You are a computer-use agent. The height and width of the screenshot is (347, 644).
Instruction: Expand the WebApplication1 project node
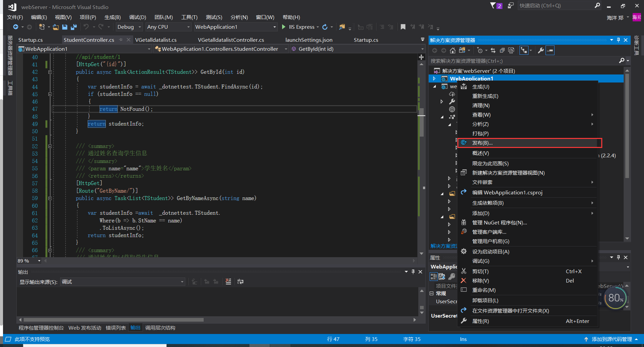(434, 78)
